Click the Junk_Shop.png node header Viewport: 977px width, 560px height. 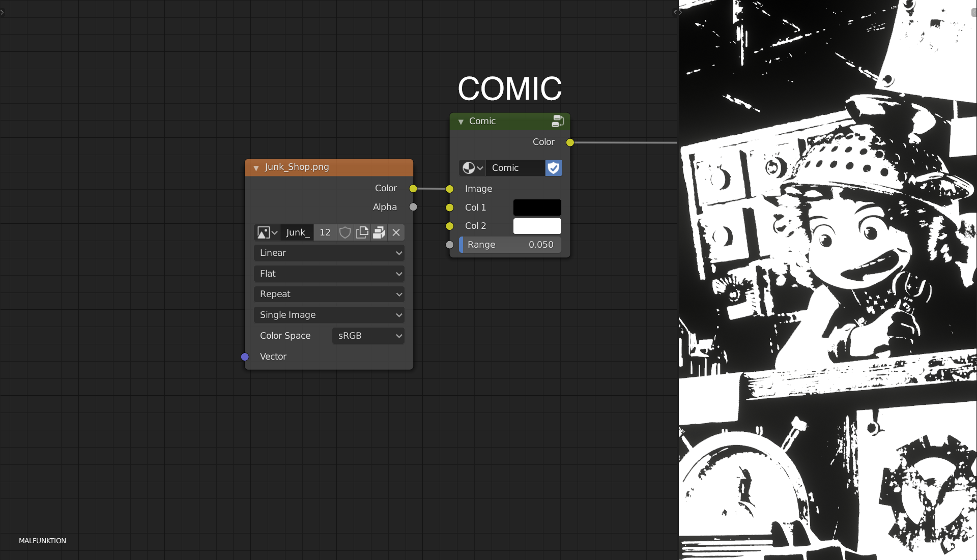329,167
